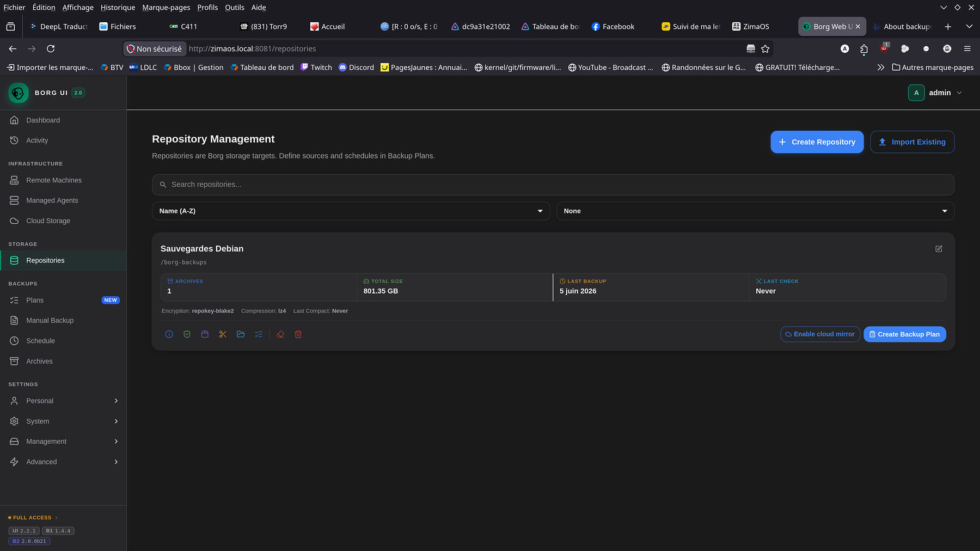Switch to the DeepL Traduct tab

(x=59, y=27)
